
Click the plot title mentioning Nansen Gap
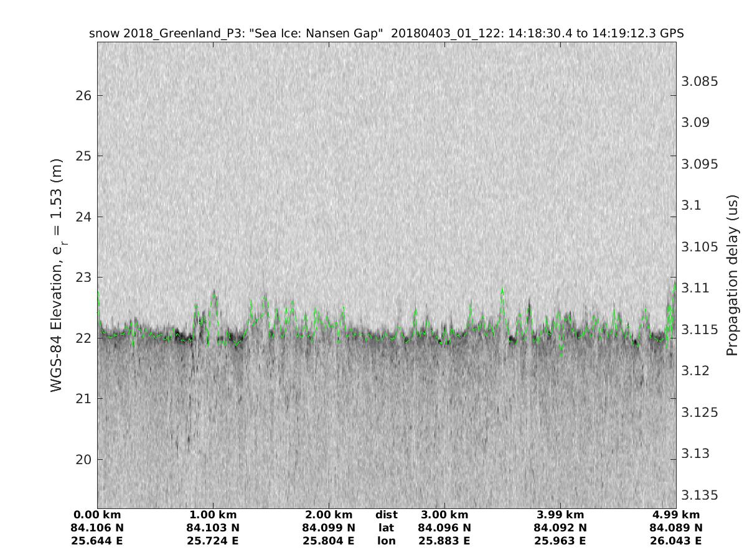pos(387,34)
